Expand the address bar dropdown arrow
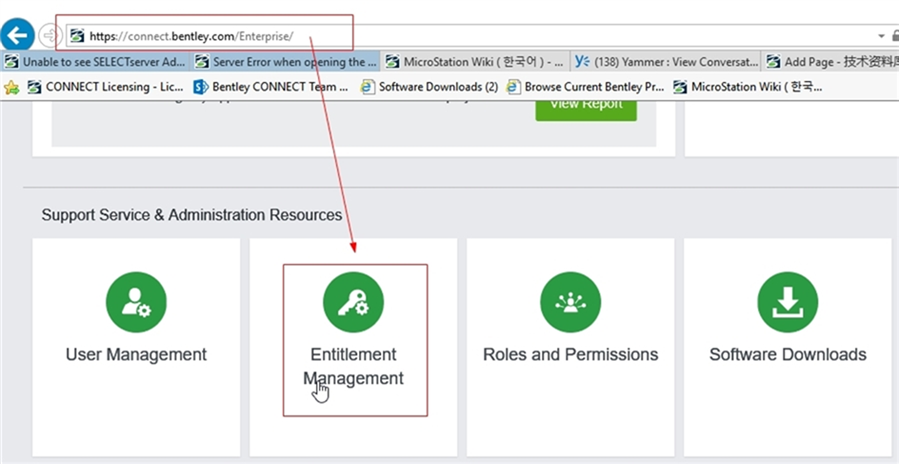 [x=882, y=36]
